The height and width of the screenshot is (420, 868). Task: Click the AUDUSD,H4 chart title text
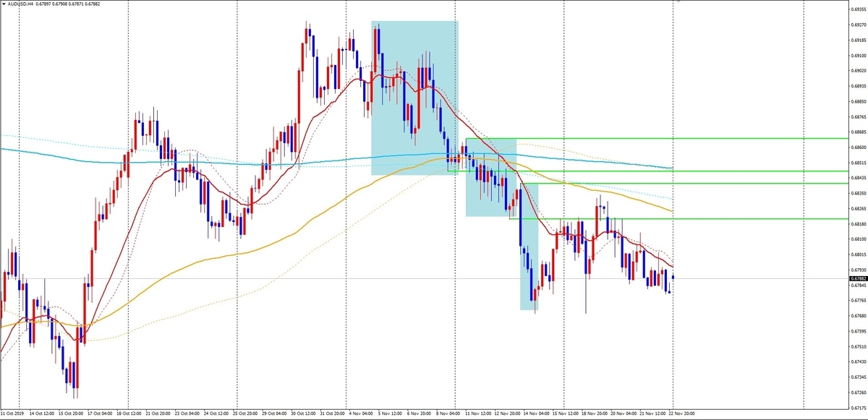coord(22,4)
